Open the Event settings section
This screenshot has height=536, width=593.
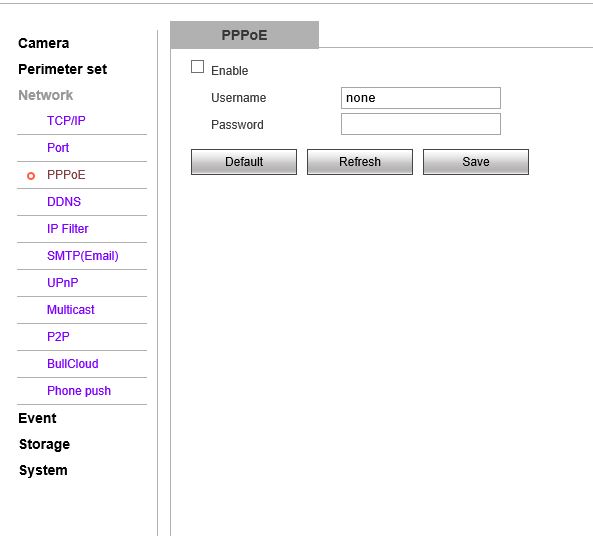[37, 418]
